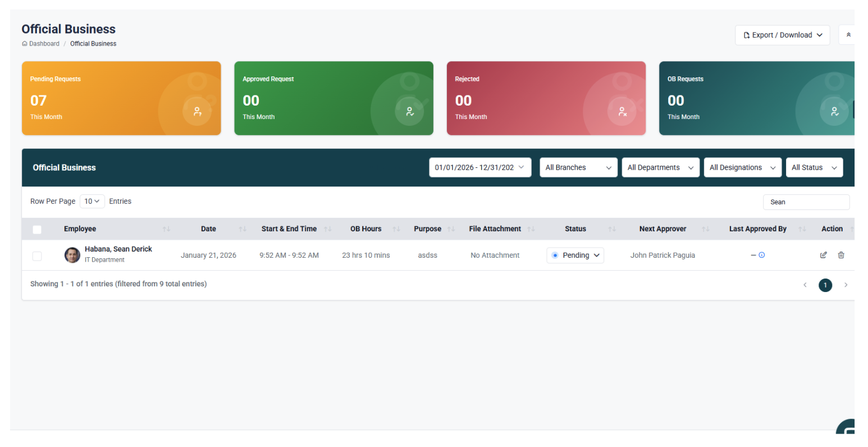Expand the All Branches filter
The width and height of the screenshot is (868, 447).
[x=578, y=167]
